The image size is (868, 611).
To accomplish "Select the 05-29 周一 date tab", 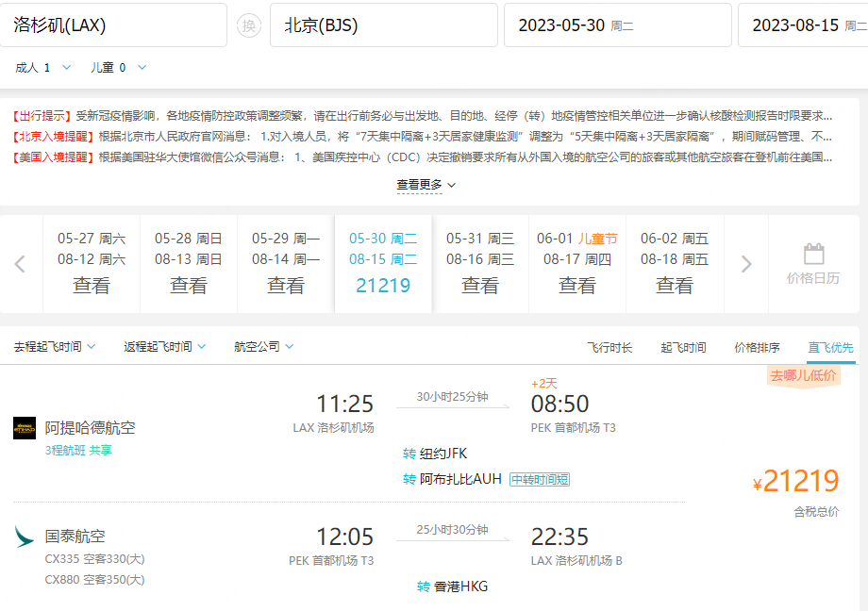I will coord(286,264).
